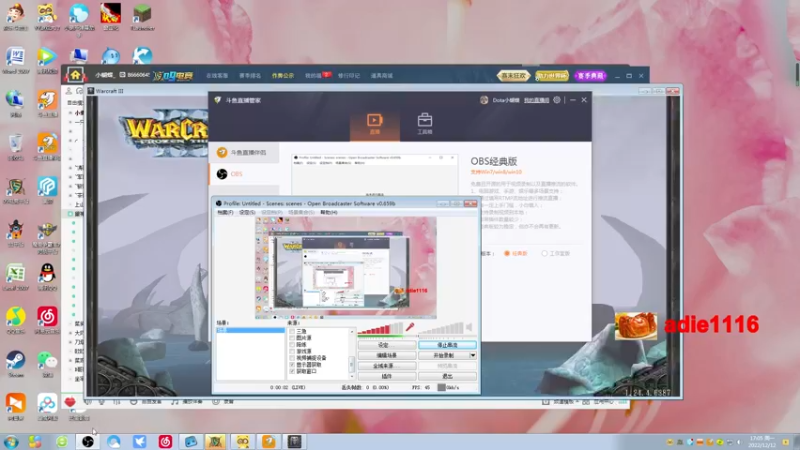Adjust the desktop volume bar in OBS
This screenshot has width=800, height=450.
click(x=441, y=329)
